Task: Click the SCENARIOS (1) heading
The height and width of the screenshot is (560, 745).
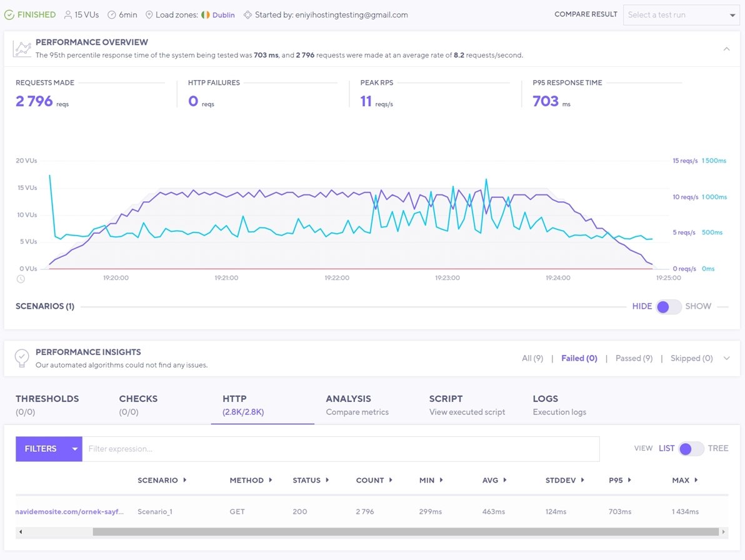Action: (45, 306)
